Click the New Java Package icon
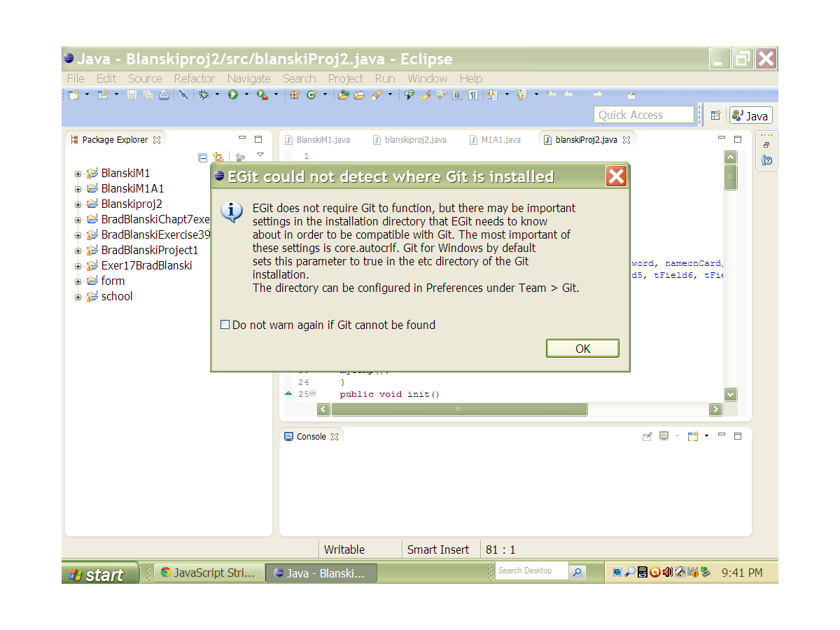 pos(295,94)
